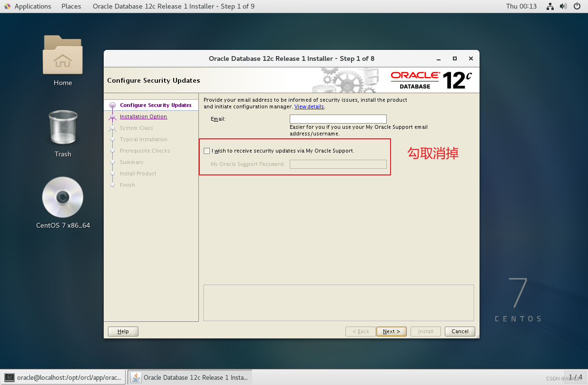The image size is (588, 385).
Task: Click the network status icon in top bar
Action: coord(550,6)
